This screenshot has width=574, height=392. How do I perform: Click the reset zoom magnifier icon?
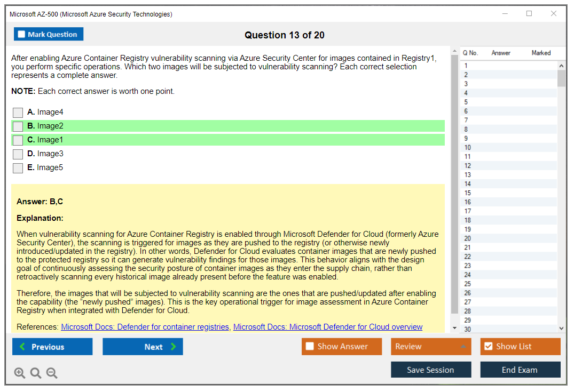[x=36, y=373]
